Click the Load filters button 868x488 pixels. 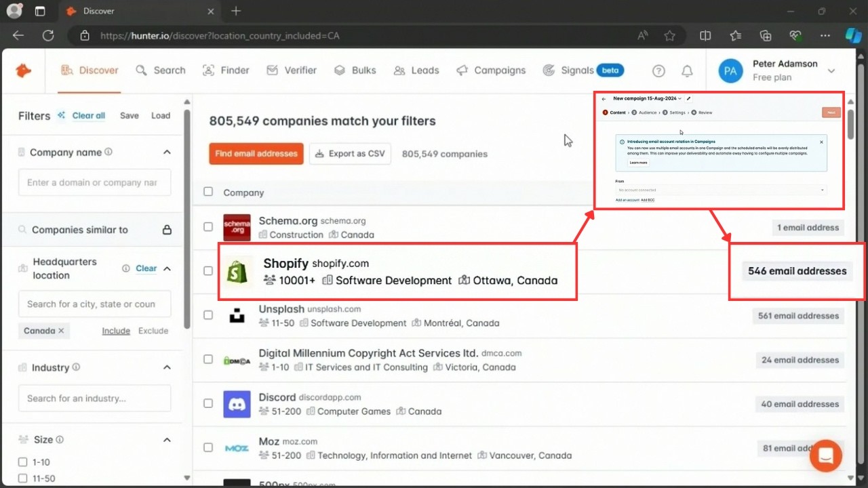(161, 115)
